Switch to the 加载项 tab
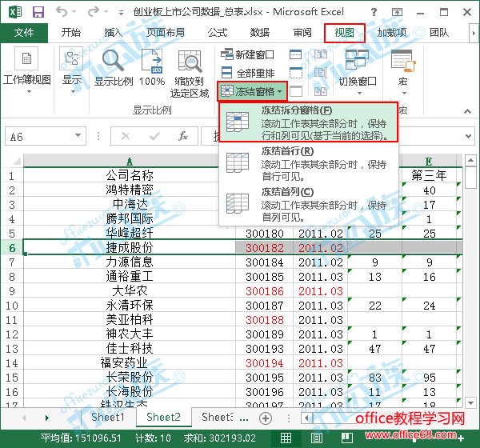The width and height of the screenshot is (480, 448). (x=392, y=33)
